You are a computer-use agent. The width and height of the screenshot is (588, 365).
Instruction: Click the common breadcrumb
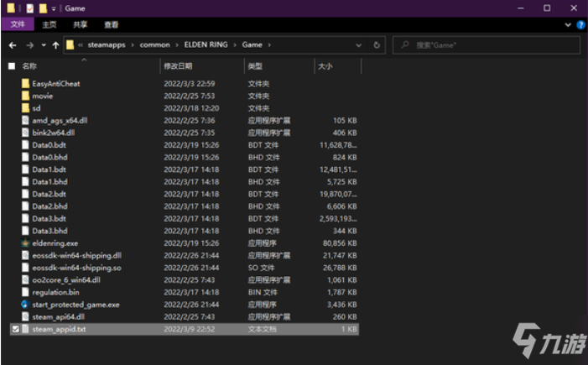[x=155, y=45]
